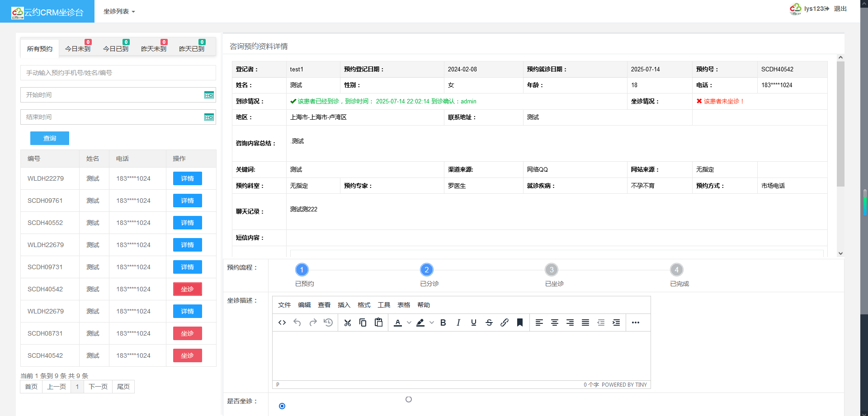
Task: Click the cut scissors icon
Action: point(347,323)
